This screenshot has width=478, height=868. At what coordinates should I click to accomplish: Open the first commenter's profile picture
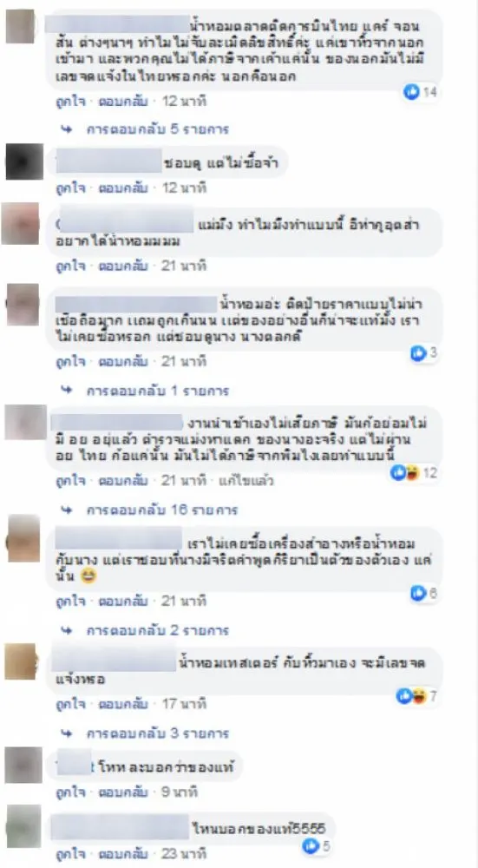pos(21,25)
